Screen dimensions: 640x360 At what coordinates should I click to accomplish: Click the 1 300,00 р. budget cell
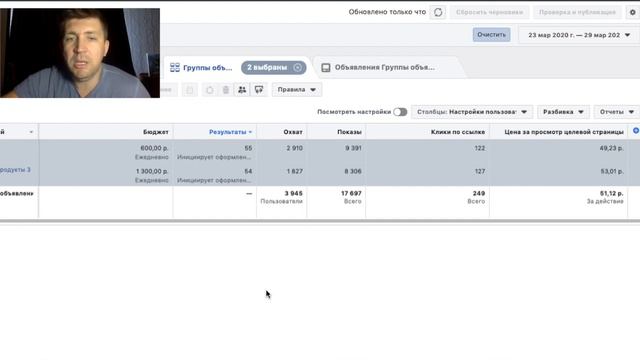tap(152, 171)
